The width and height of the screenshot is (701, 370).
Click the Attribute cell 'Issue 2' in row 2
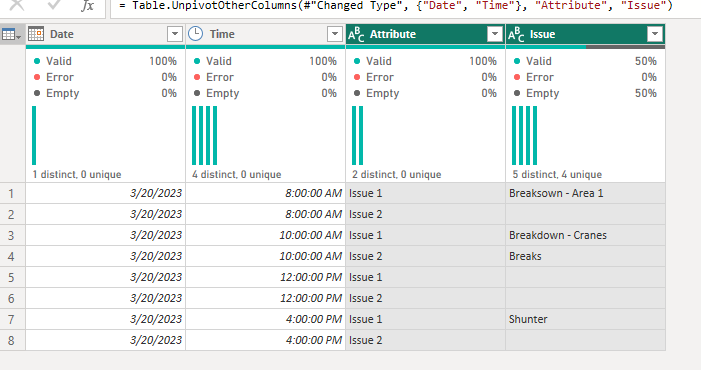coord(426,214)
